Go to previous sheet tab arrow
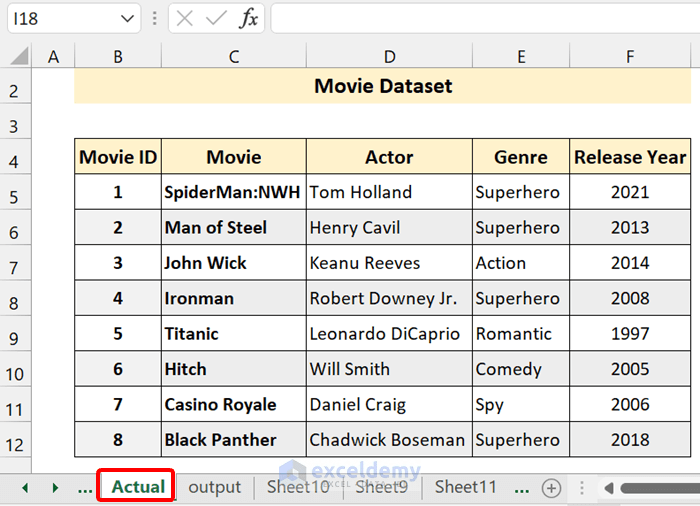 (25, 488)
